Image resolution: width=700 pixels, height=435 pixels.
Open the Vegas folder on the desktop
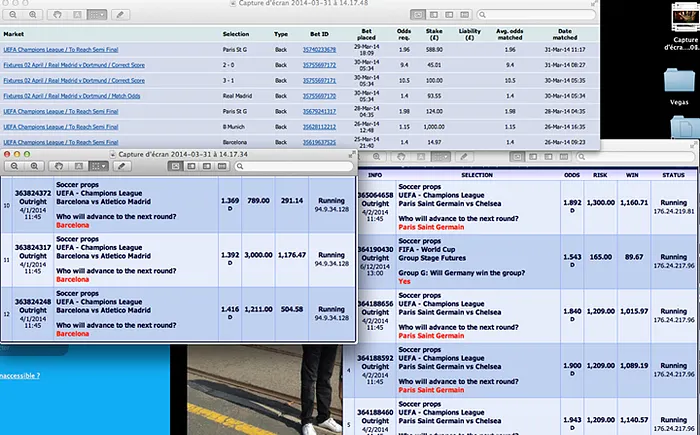coord(679,86)
